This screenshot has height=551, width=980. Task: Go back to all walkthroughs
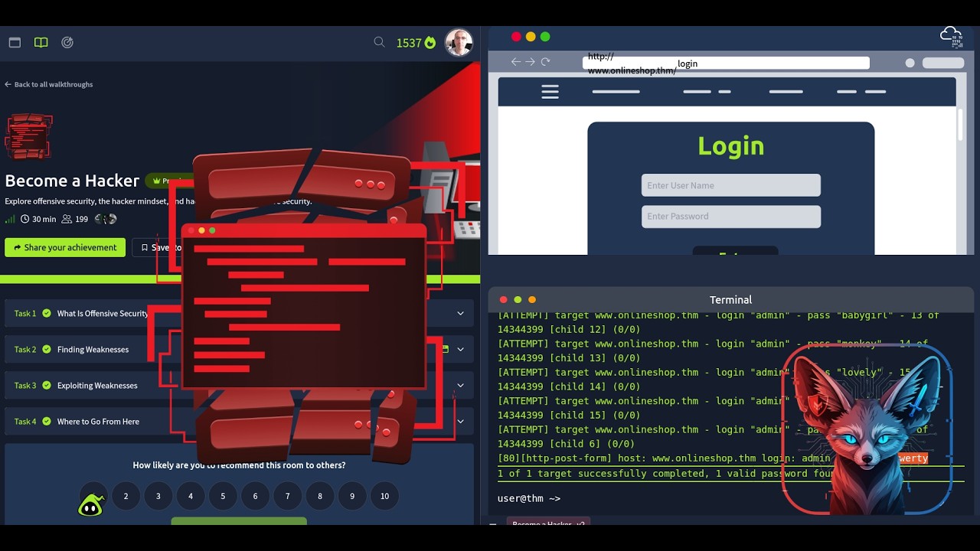pos(49,84)
